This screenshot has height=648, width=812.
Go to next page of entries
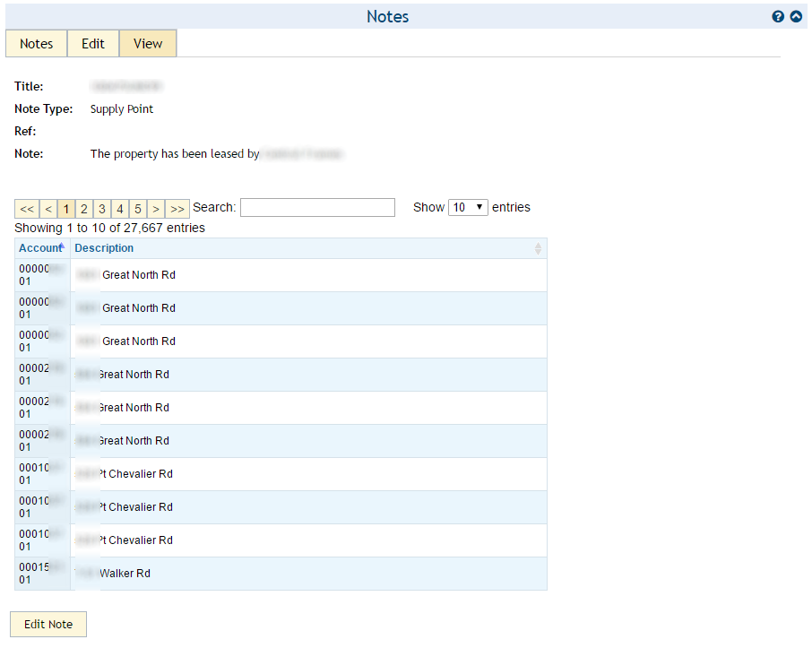click(156, 209)
